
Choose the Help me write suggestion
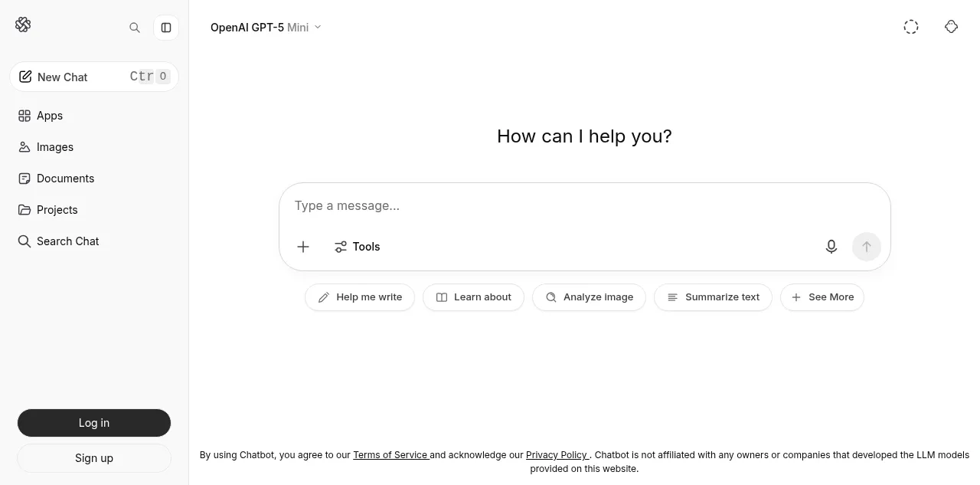pyautogui.click(x=360, y=297)
